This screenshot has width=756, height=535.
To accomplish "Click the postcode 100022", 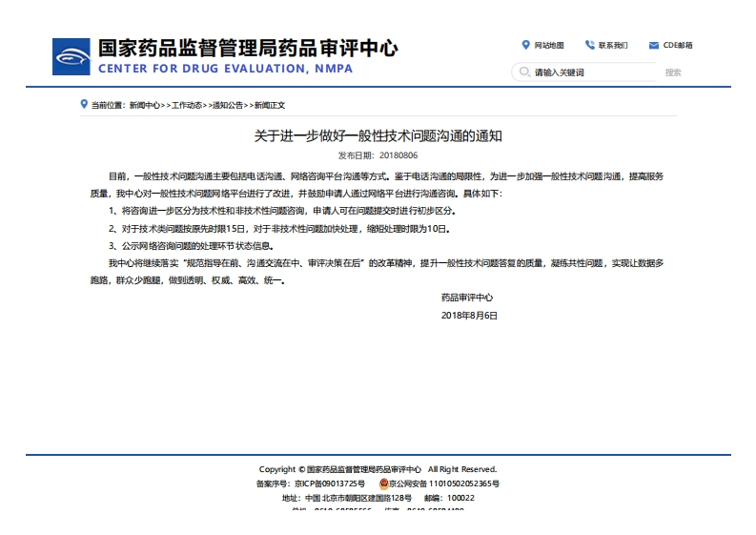I will (x=460, y=498).
